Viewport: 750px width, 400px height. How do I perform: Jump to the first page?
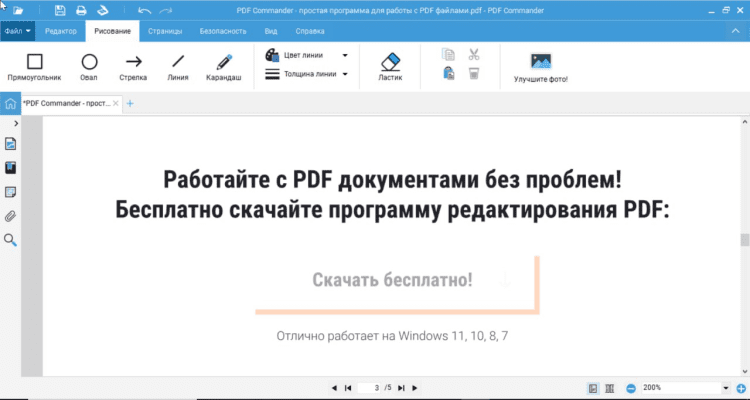[x=348, y=388]
